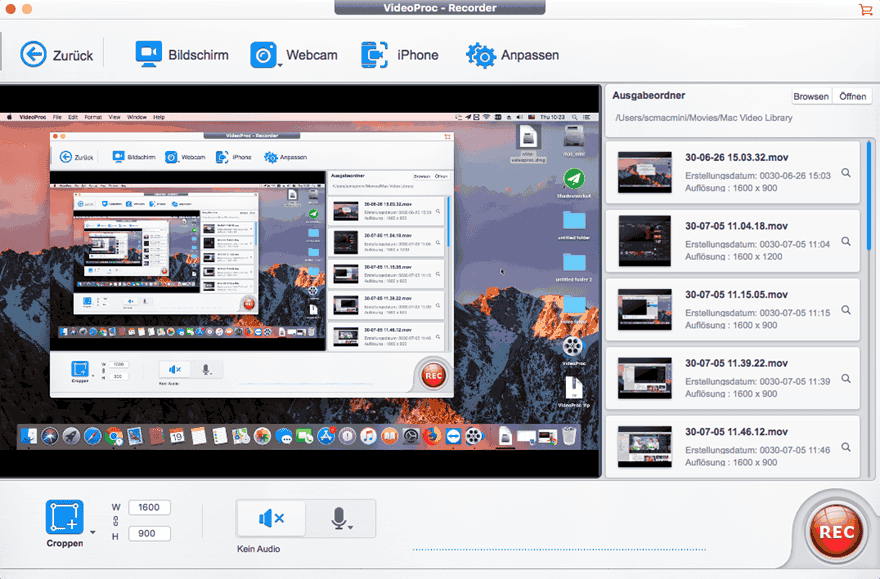Viewport: 880px width, 579px height.
Task: Click magnifier icon for 30-07-05 11.04.18.mov
Action: 846,241
